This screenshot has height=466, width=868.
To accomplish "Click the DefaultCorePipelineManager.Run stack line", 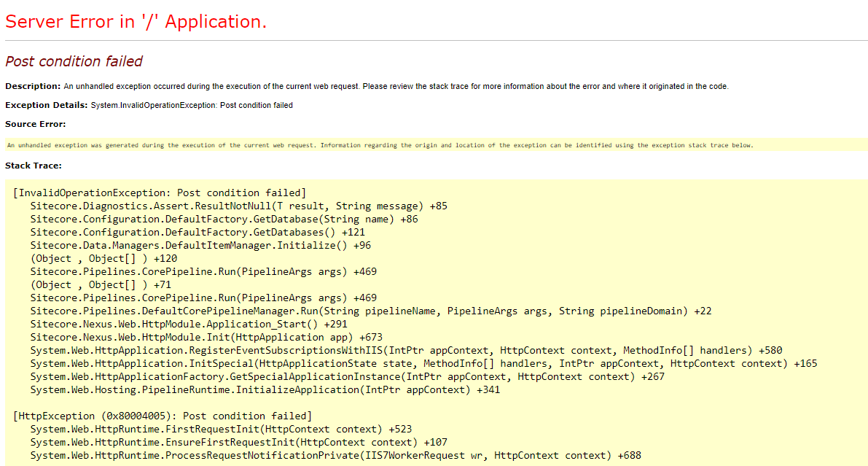I will click(371, 311).
